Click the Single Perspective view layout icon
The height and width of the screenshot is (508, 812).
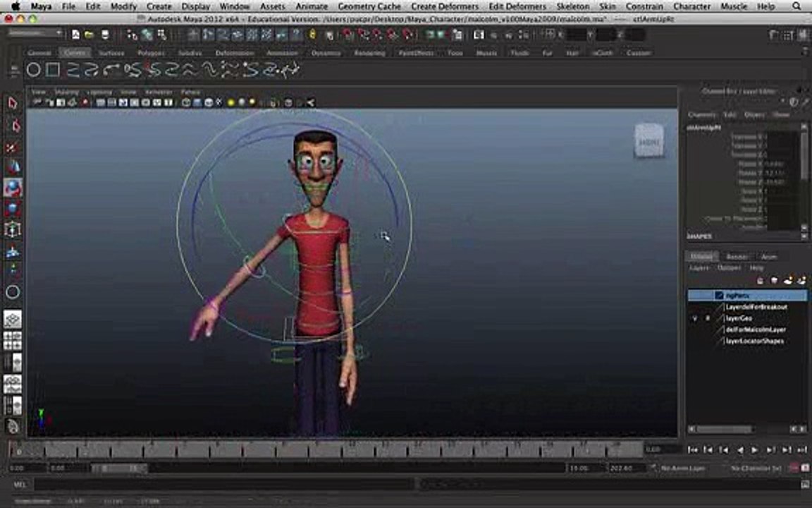[x=13, y=320]
